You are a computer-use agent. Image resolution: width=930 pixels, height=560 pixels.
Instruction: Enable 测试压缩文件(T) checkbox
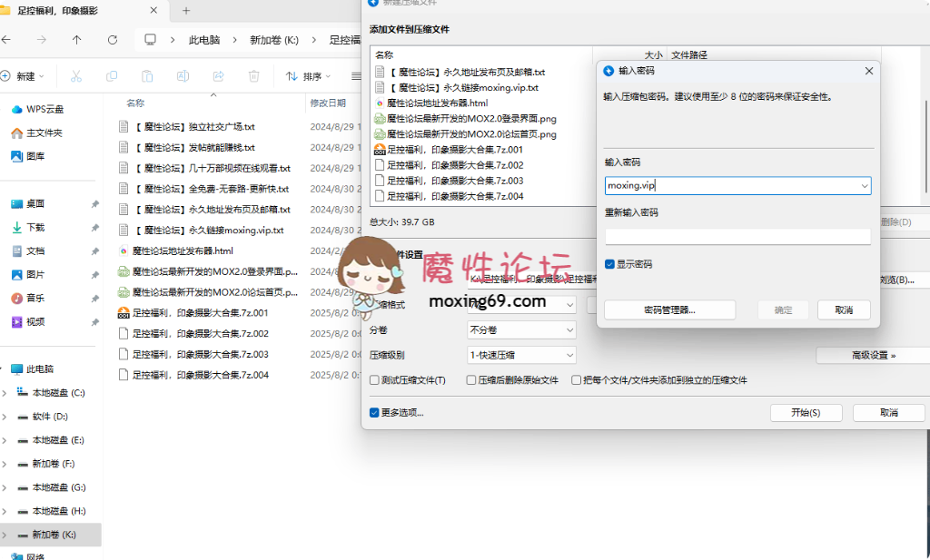375,380
